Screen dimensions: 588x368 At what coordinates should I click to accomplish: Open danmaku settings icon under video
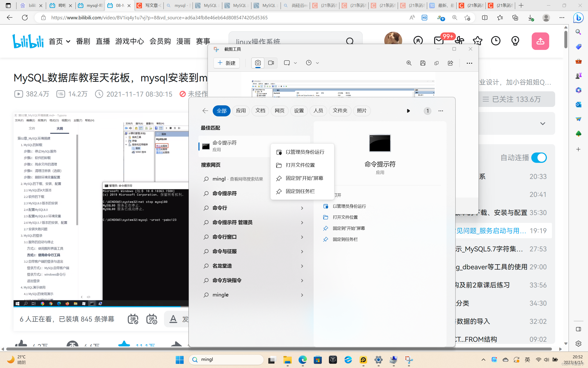152,319
